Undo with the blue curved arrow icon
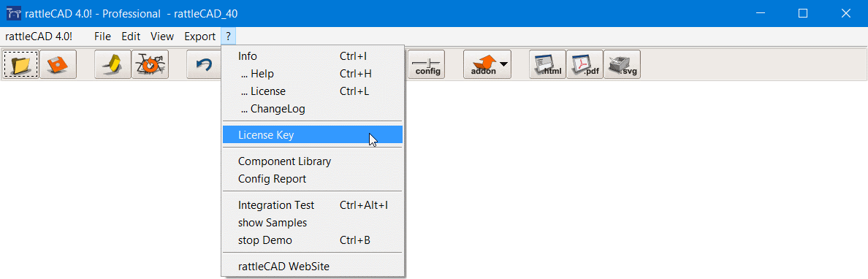This screenshot has height=279, width=868. coord(204,64)
